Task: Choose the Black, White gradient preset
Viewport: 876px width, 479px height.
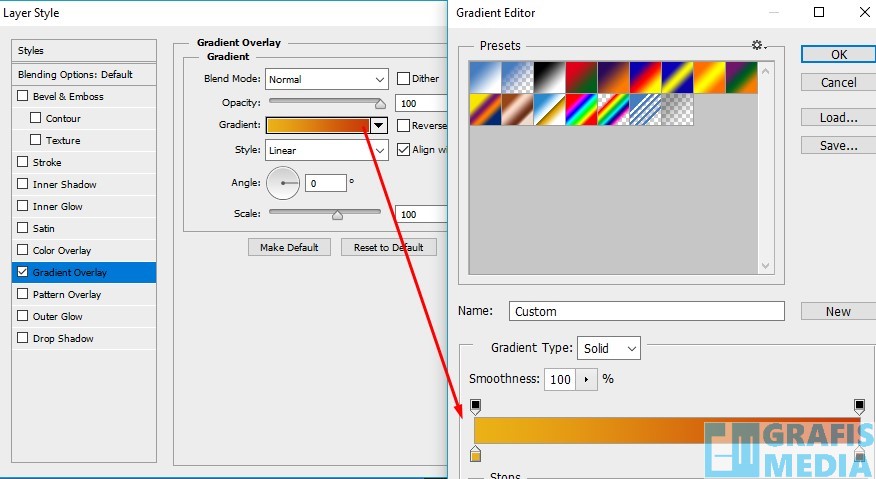Action: tap(550, 77)
